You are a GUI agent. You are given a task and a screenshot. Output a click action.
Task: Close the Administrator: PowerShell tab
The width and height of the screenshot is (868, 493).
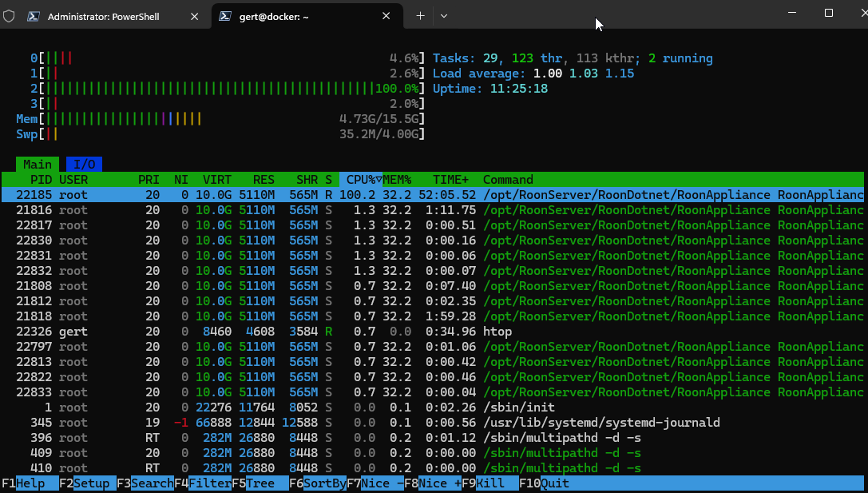(x=194, y=17)
